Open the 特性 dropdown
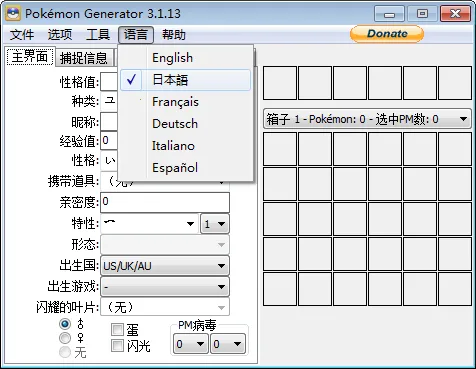This screenshot has width=476, height=369. point(149,224)
